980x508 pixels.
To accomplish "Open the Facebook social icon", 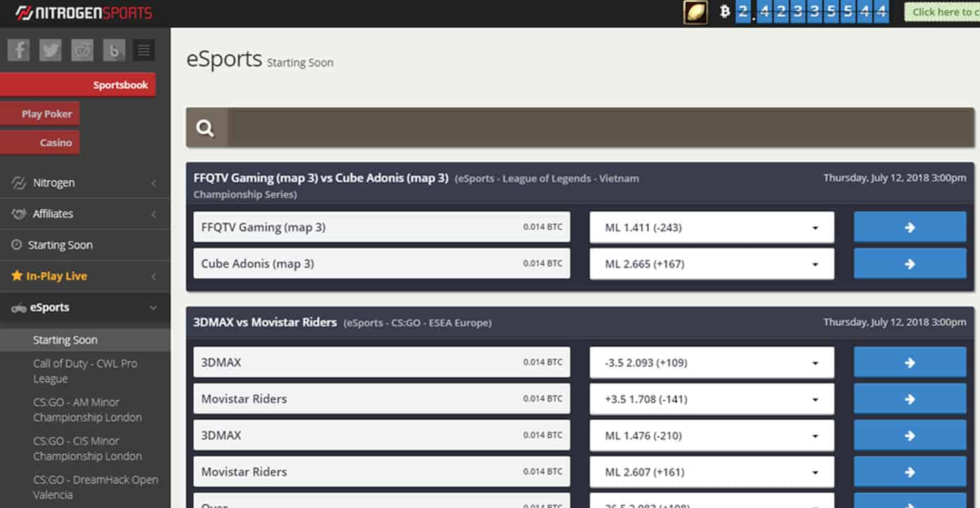I will click(18, 50).
